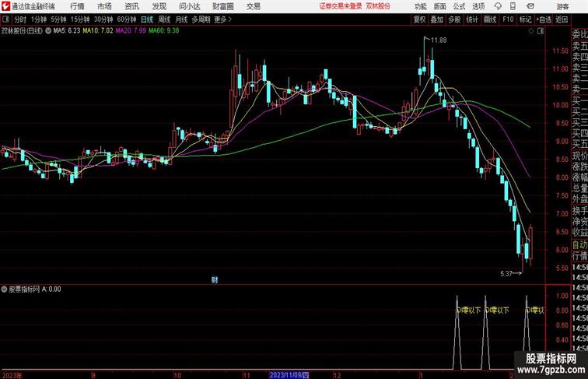The image size is (588, 379).
Task: Click the 多股 multi-stock button
Action: pos(454,19)
